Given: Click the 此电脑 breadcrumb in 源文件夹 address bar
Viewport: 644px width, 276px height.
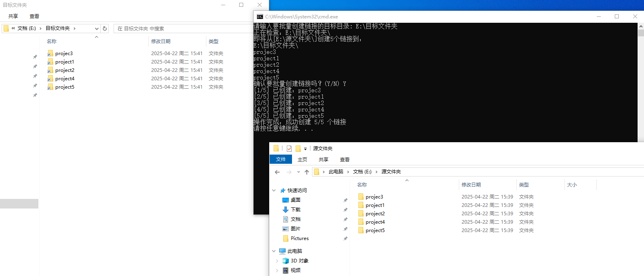Looking at the screenshot, I should pyautogui.click(x=336, y=172).
